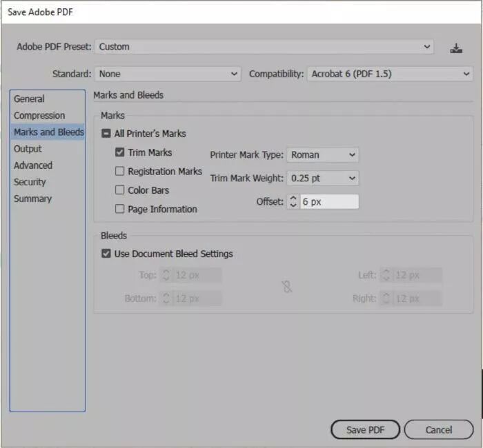
Task: Click the bleed link chain icon
Action: pos(287,287)
